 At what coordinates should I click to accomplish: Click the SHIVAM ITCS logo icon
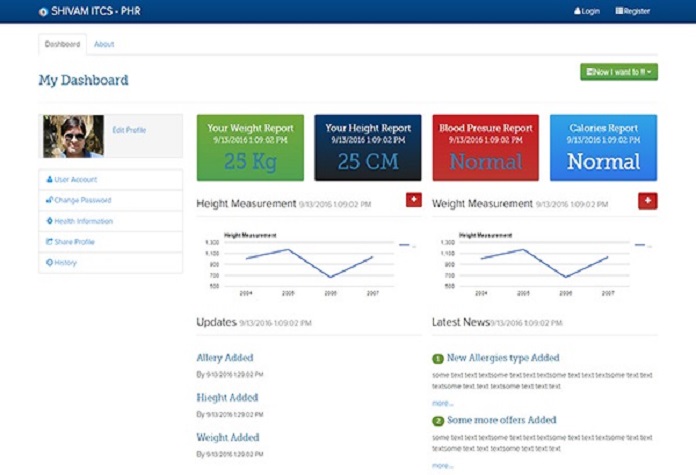(x=43, y=12)
